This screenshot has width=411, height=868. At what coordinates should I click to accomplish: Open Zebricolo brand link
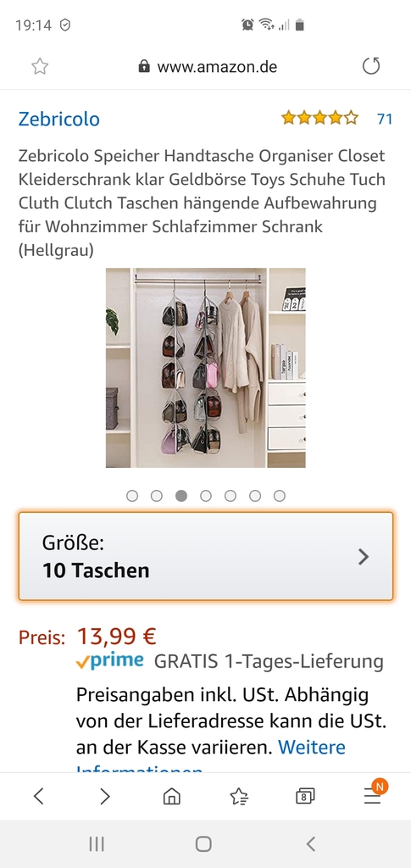point(59,119)
